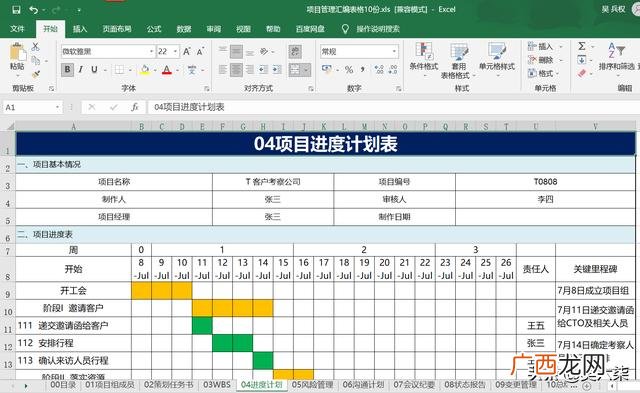Toggle wrap text button

pos(295,51)
